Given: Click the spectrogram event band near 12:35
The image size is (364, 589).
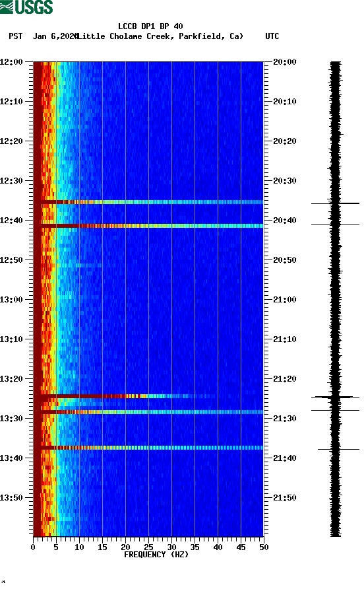Looking at the screenshot, I should click(x=148, y=202).
